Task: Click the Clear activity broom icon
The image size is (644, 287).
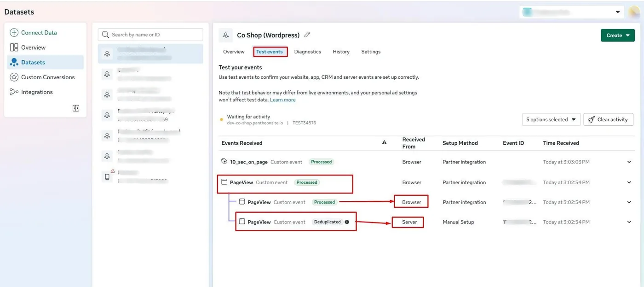Action: [592, 119]
